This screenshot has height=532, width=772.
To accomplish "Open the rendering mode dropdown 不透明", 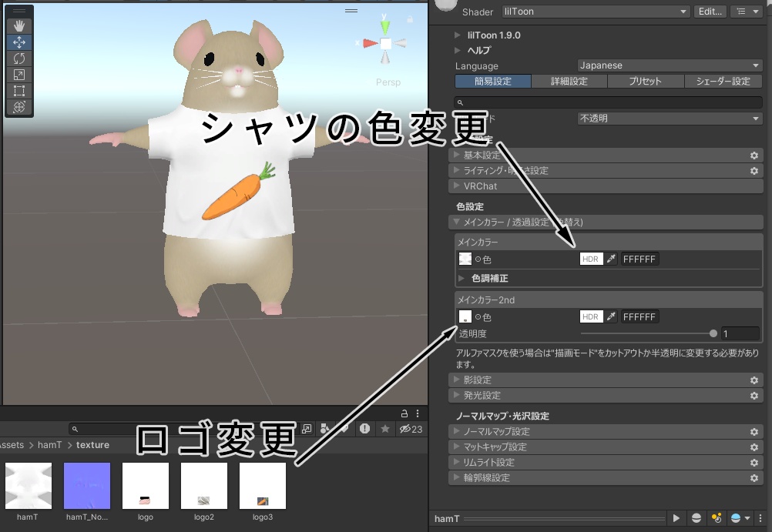I will pyautogui.click(x=670, y=118).
